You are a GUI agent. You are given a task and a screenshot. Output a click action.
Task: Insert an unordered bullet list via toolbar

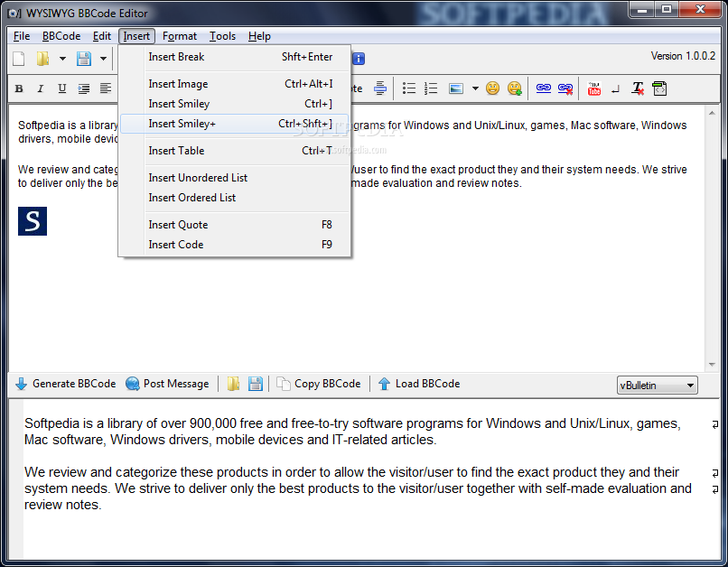(x=409, y=88)
